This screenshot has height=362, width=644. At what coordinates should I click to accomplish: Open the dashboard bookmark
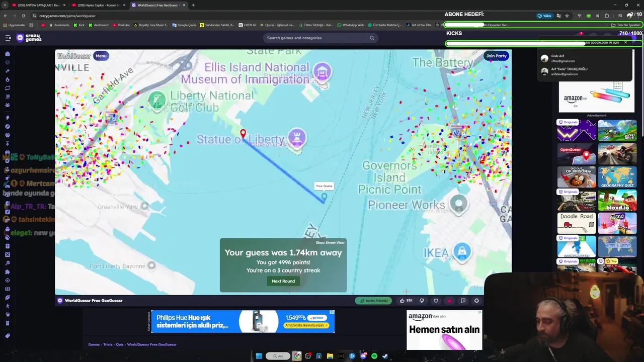(99, 25)
